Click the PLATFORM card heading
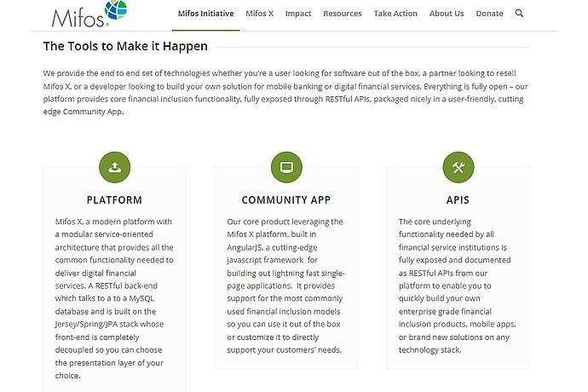 [114, 200]
